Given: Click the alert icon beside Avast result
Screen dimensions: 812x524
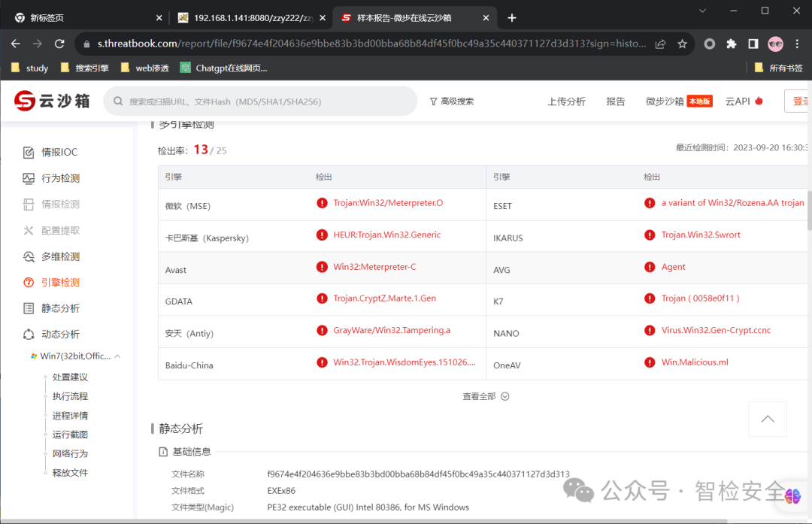Looking at the screenshot, I should click(x=322, y=267).
